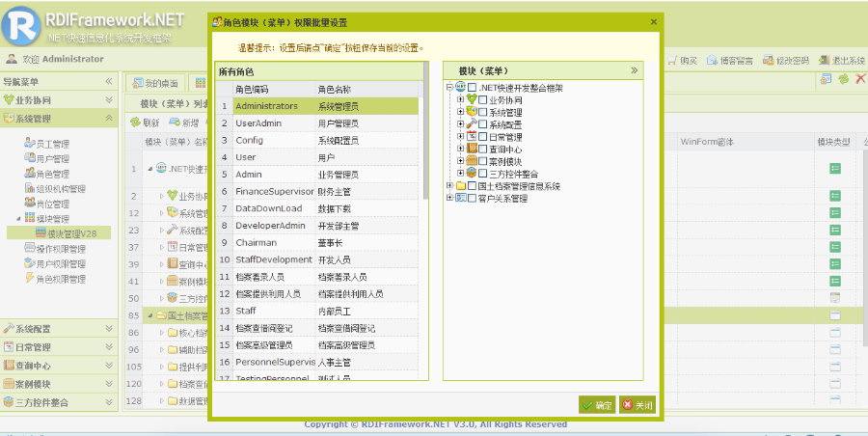This screenshot has height=436, width=868.
Task: Check the 查询中心 checkbox in dialog
Action: point(483,149)
